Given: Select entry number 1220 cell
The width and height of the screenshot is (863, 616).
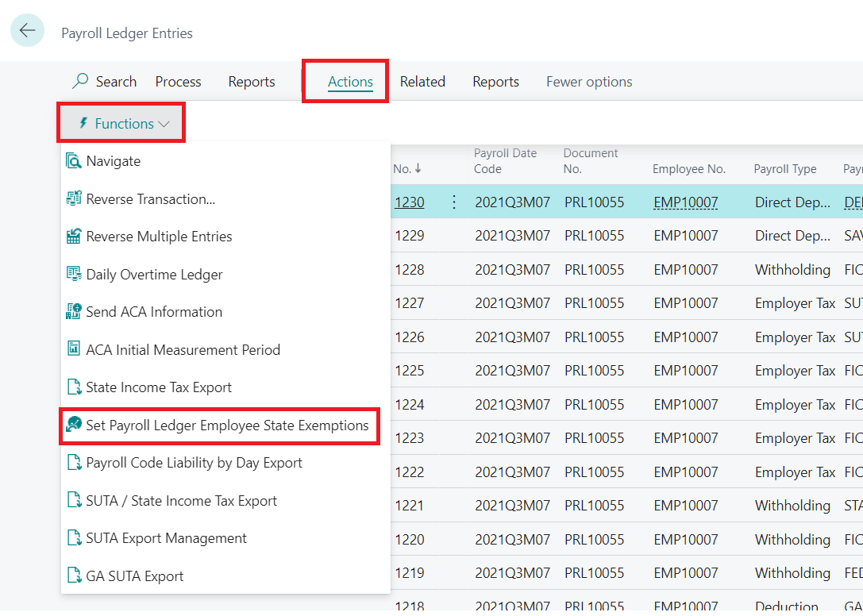Looking at the screenshot, I should 410,540.
